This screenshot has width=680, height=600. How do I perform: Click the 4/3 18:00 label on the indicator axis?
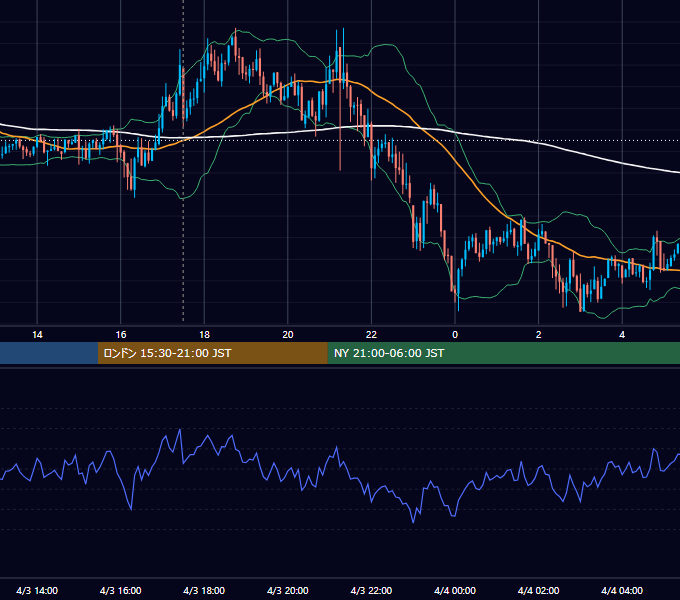204,590
